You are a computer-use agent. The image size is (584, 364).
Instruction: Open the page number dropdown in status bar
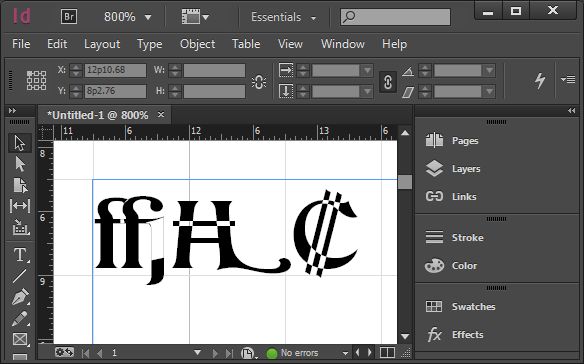(197, 352)
